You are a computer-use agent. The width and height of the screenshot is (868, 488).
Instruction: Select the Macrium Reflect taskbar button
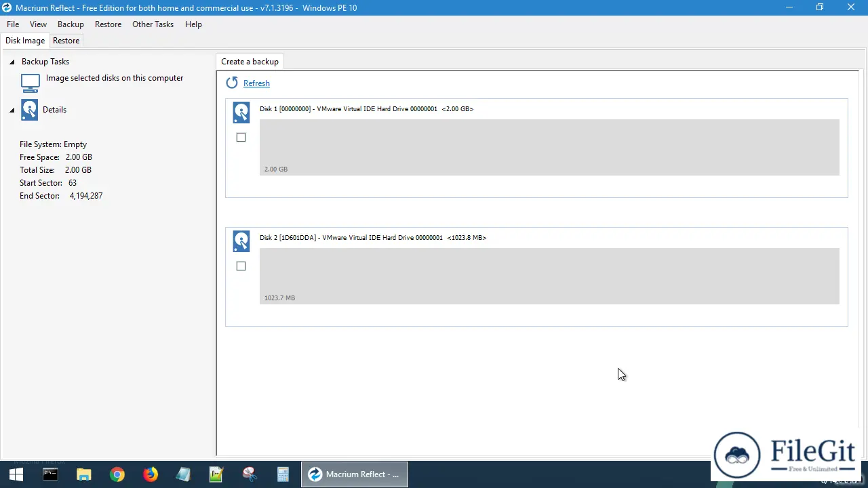355,474
